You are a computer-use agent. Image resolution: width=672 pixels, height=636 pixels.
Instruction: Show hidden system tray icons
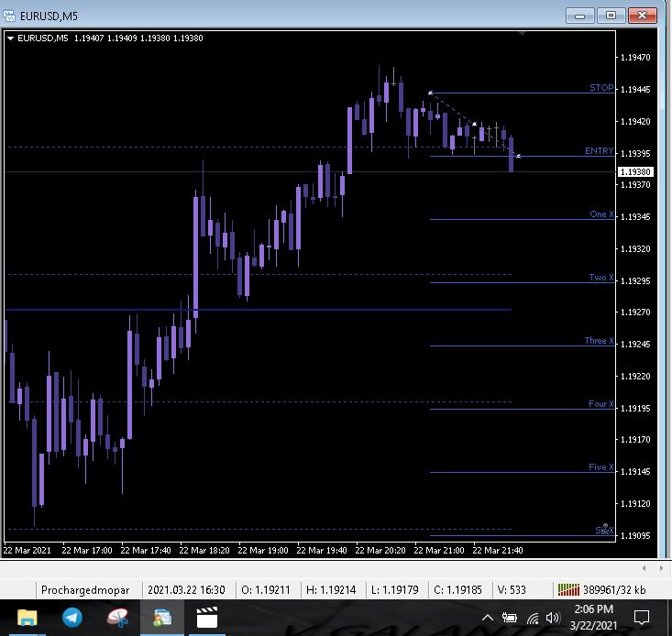(488, 618)
